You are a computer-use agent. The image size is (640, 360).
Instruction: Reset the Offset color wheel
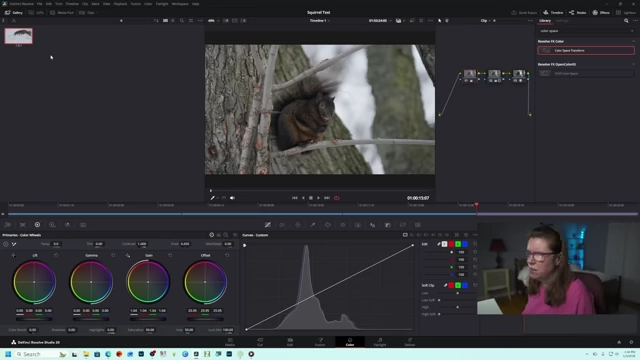(227, 255)
